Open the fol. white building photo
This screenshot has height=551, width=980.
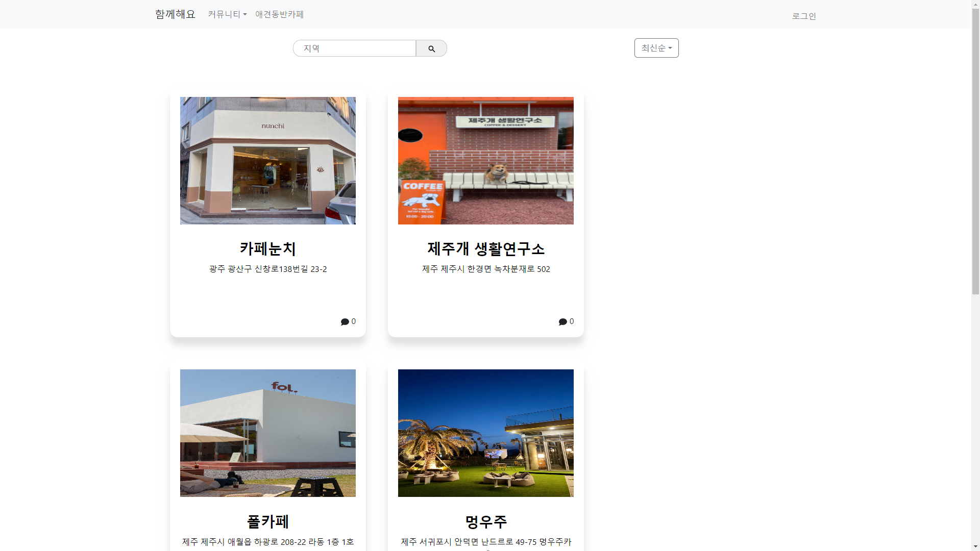point(268,433)
